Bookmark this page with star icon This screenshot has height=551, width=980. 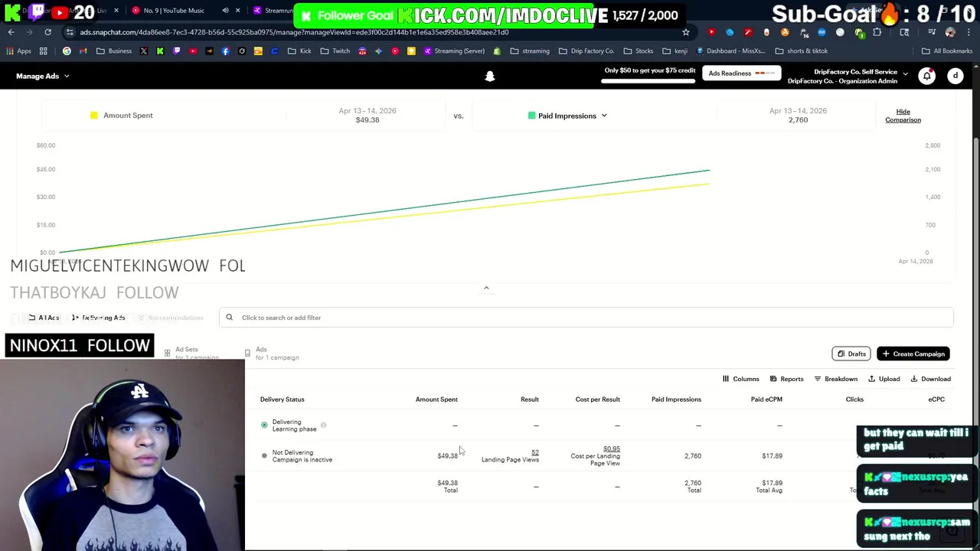pyautogui.click(x=686, y=32)
